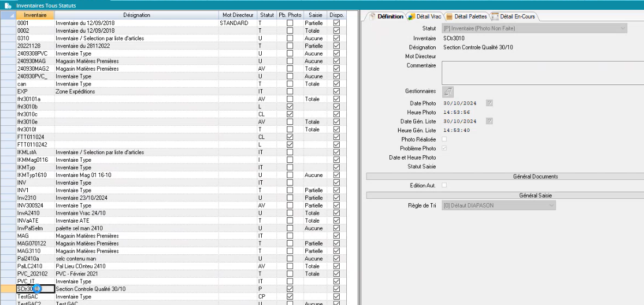
Task: Click the Inventaires Tous Statuts window icon
Action: 8,5
